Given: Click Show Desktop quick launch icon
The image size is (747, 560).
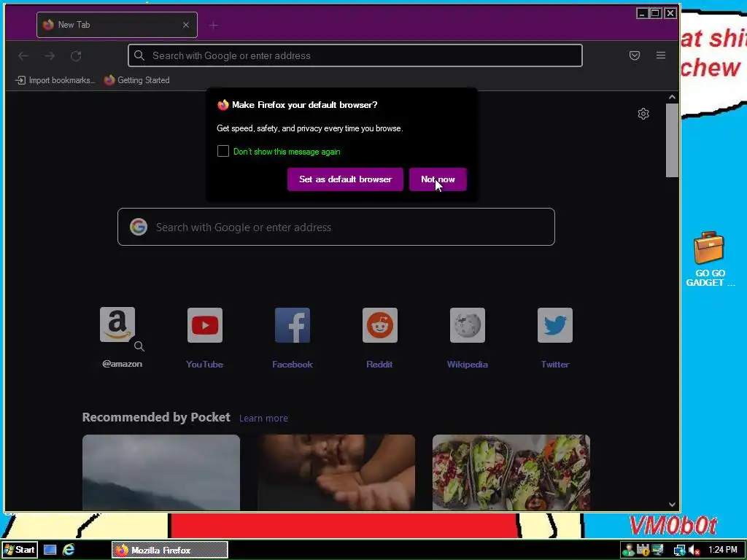Looking at the screenshot, I should pos(50,550).
